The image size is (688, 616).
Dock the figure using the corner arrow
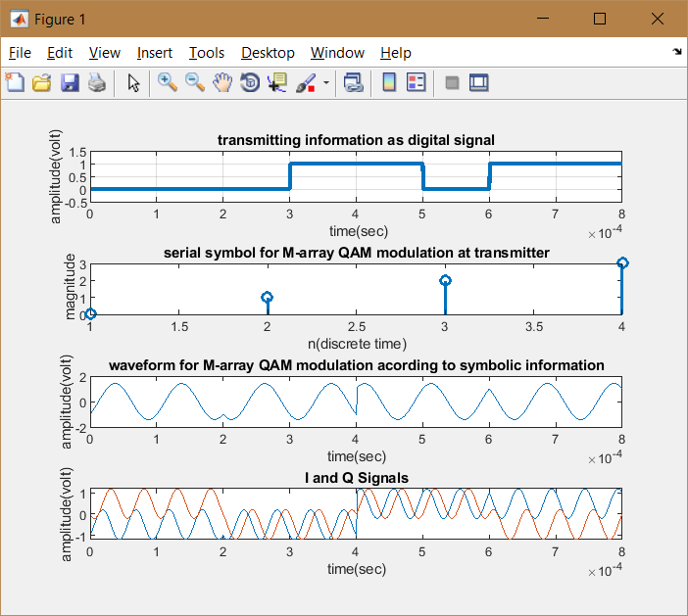coord(676,52)
